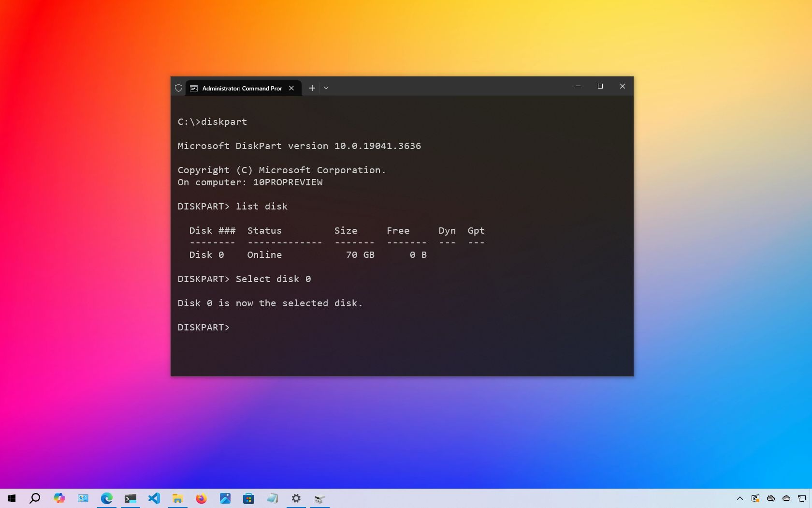Open Microsoft Edge from the taskbar

(x=107, y=498)
